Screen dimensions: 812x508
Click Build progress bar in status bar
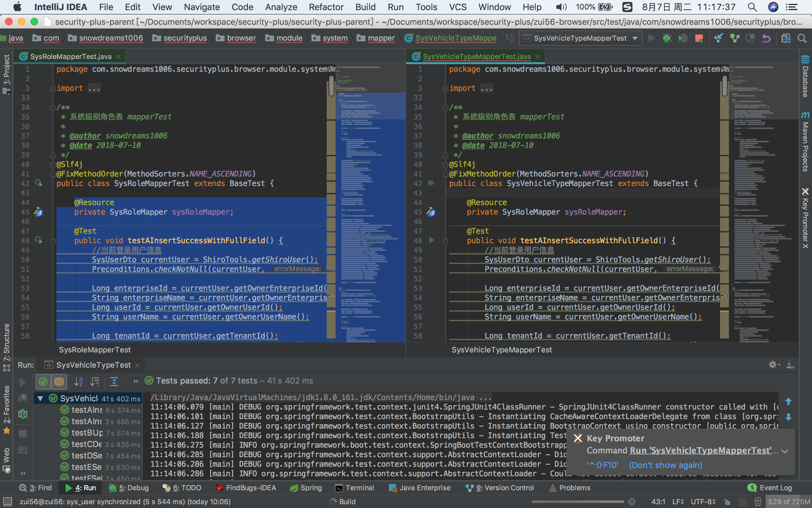pyautogui.click(x=578, y=502)
